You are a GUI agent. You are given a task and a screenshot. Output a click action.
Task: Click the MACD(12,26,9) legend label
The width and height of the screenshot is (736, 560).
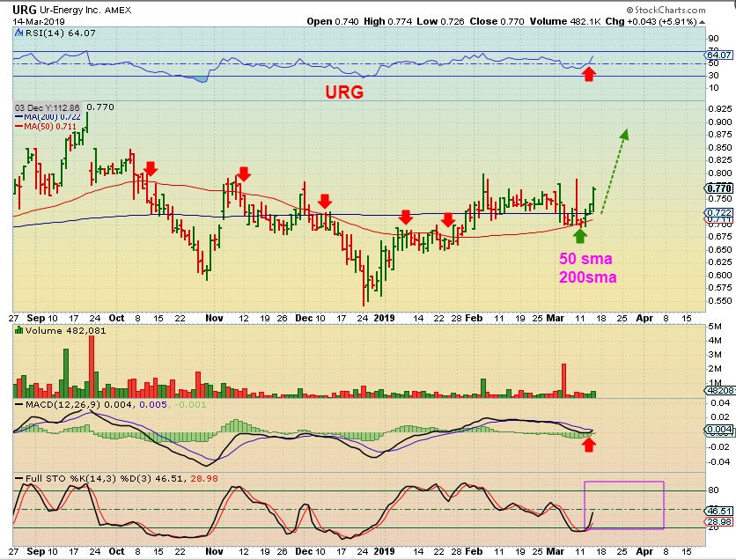[63, 405]
